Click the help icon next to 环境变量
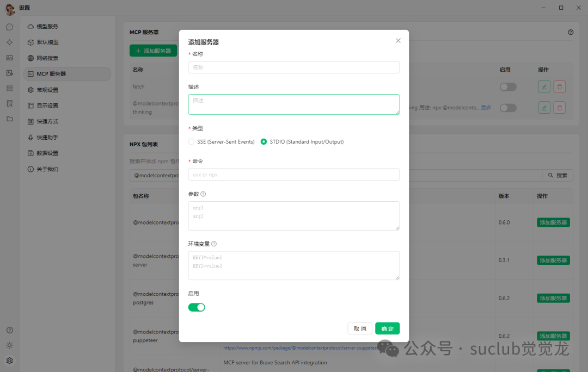Screen dimensions: 588x372 [x=214, y=244]
